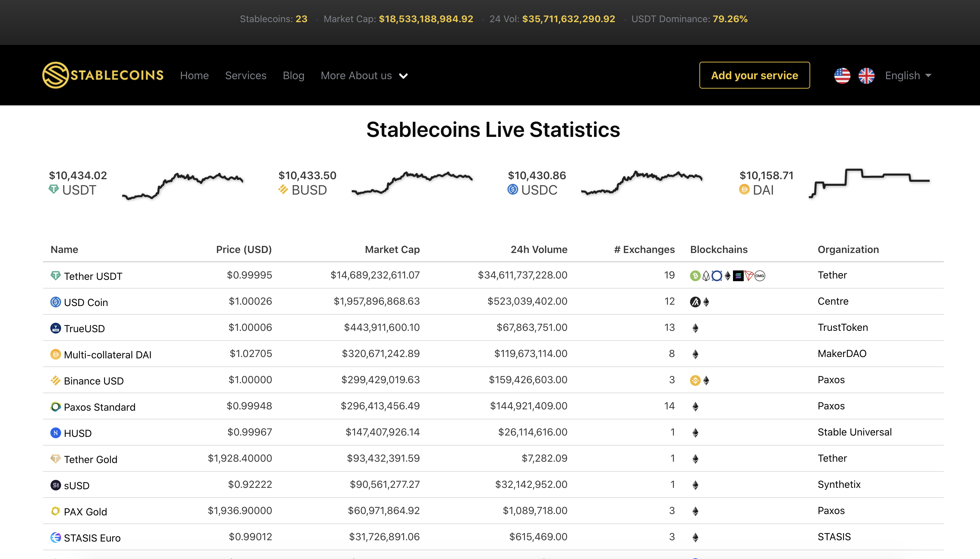Expand the More About us chevron
This screenshot has height=559, width=980.
pyautogui.click(x=403, y=76)
